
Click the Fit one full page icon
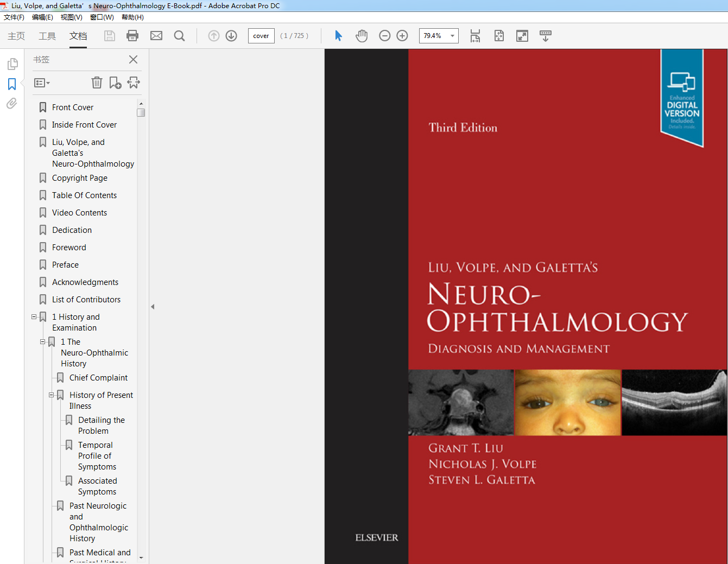coord(499,36)
